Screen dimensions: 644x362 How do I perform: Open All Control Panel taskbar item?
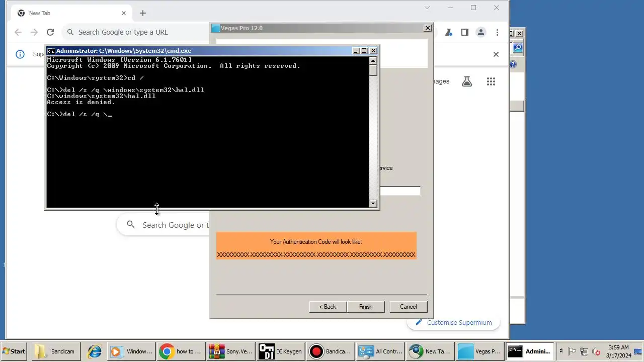[x=380, y=351]
